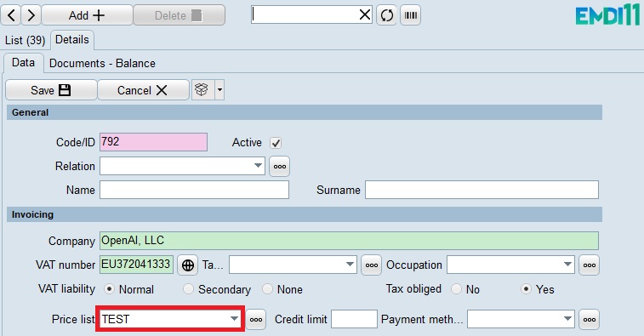The width and height of the screenshot is (644, 336).
Task: Click the refresh icon
Action: (386, 15)
